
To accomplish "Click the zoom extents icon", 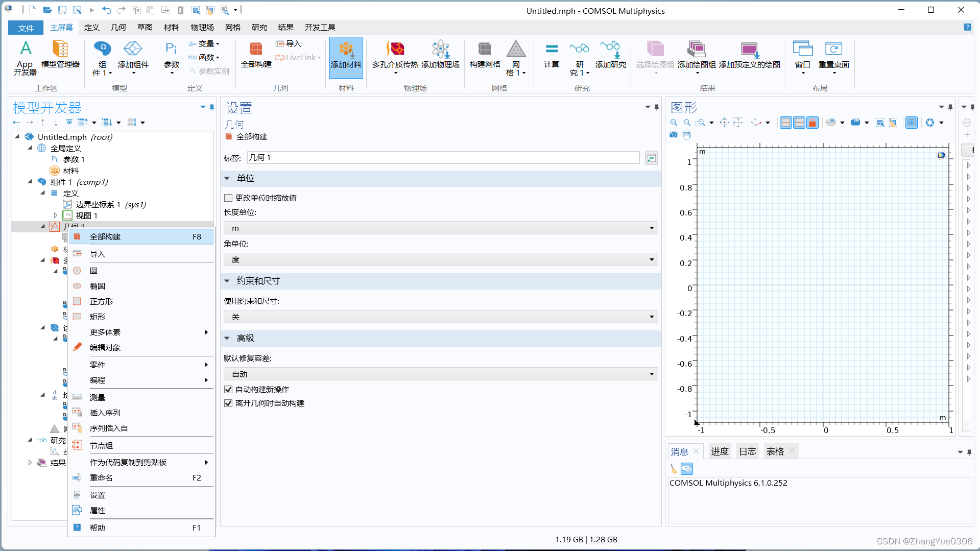I will pyautogui.click(x=724, y=123).
